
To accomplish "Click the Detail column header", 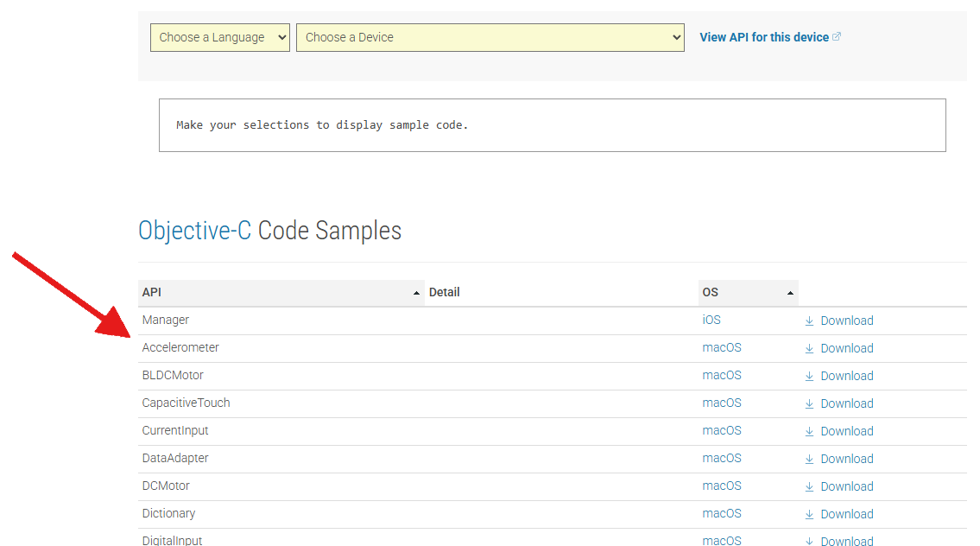I will pos(445,293).
